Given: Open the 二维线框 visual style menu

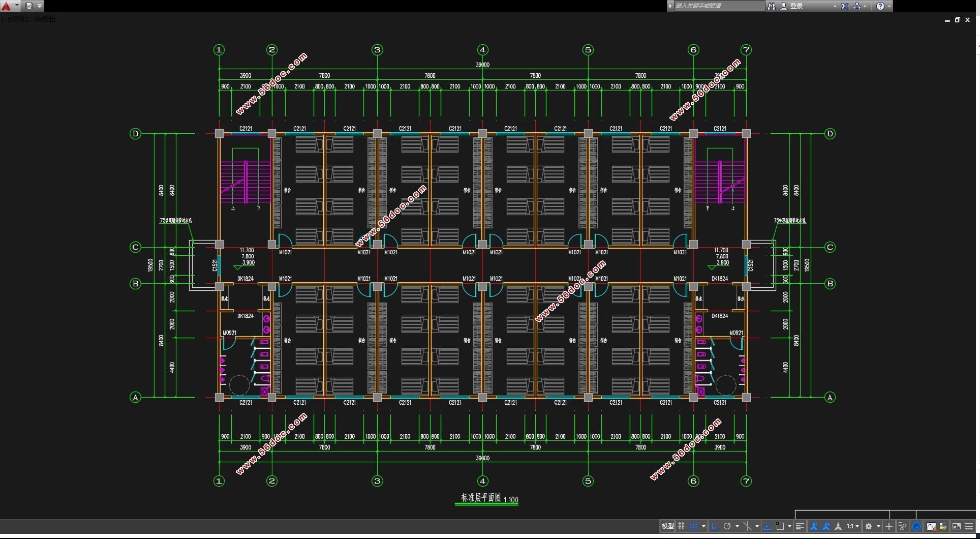Looking at the screenshot, I should coord(41,19).
